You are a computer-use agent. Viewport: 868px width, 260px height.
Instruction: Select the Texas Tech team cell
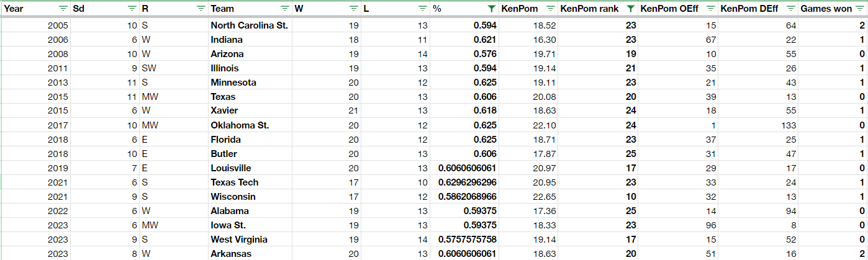pos(250,182)
